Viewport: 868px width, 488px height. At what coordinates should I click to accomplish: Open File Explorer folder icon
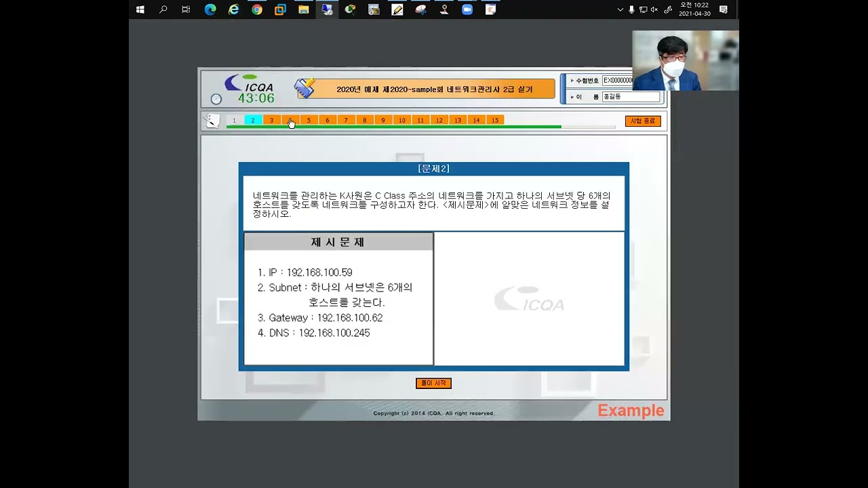coord(304,9)
